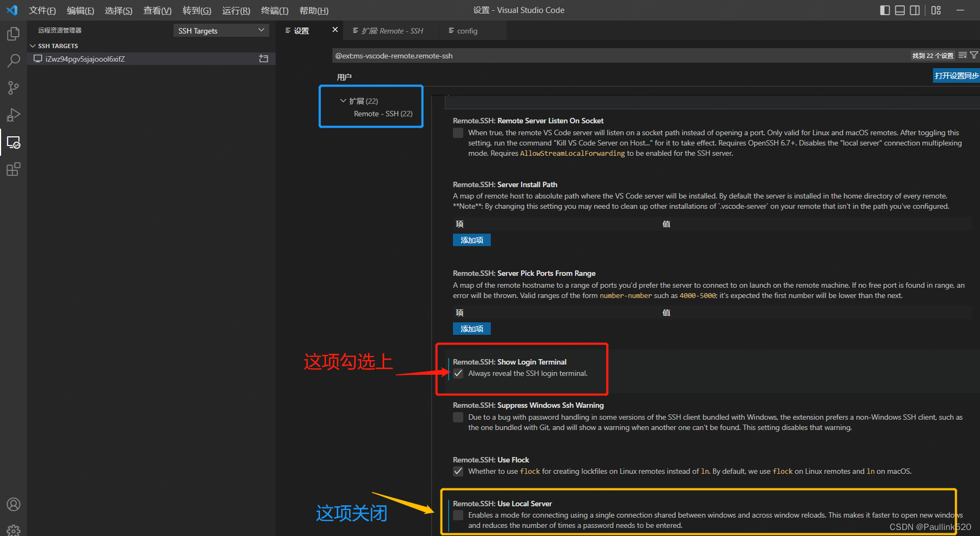Click the 找到 22 个设置 count badge
980x536 pixels.
coord(933,56)
